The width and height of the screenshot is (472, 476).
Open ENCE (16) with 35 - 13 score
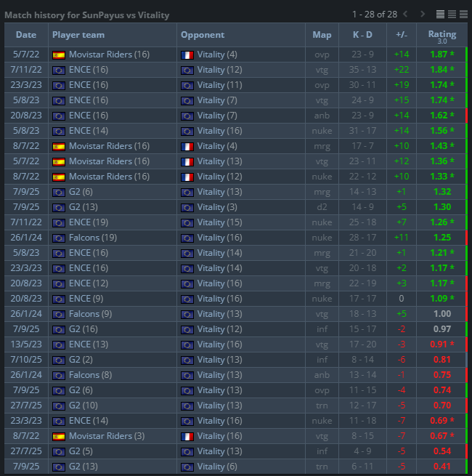point(89,70)
